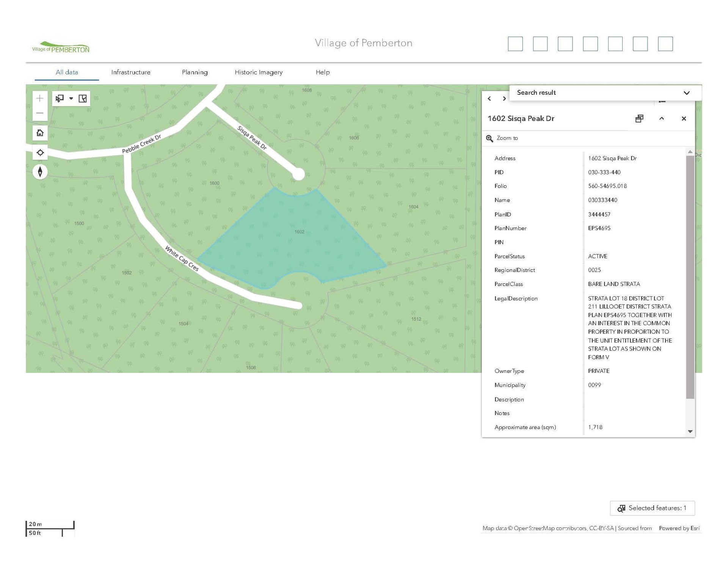
Task: Collapse the popup with the up chevron
Action: [662, 119]
